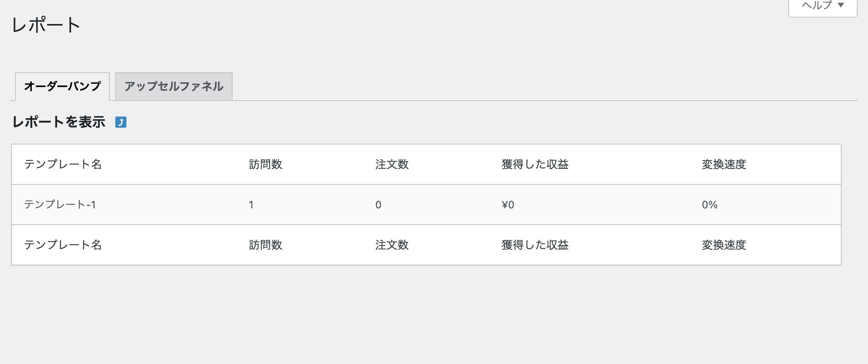This screenshot has height=364, width=868.
Task: Click 変換速度 in the table header
Action: (x=724, y=164)
